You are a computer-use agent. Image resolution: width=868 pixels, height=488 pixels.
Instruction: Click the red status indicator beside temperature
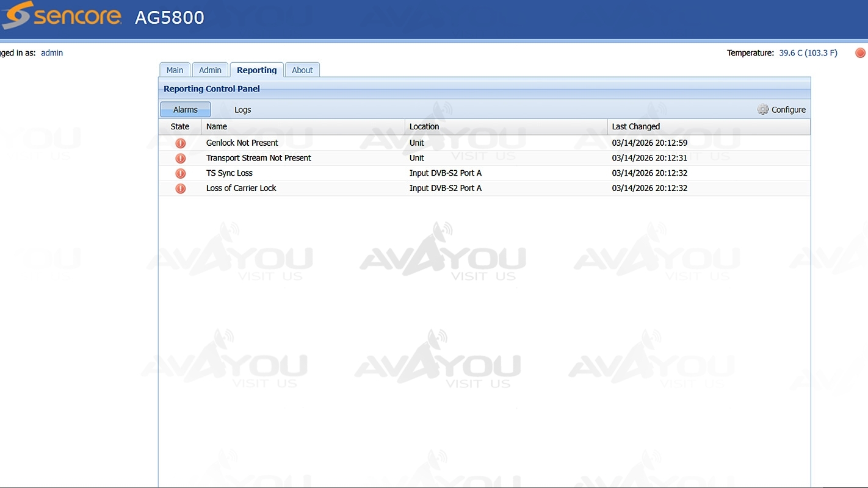(x=860, y=53)
